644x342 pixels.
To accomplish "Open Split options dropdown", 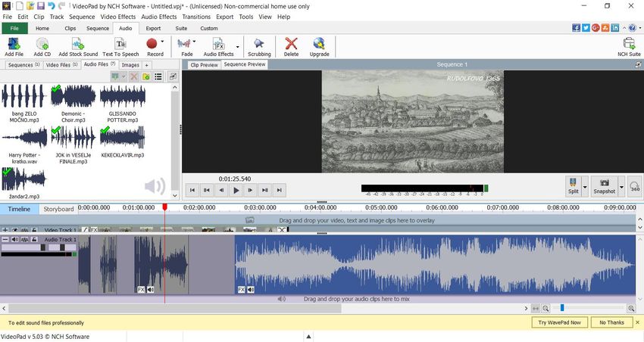I will click(x=585, y=187).
